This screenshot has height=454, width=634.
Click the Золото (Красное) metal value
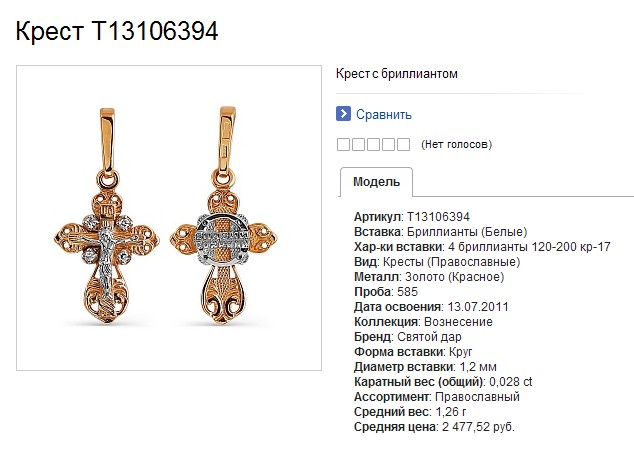pos(454,277)
